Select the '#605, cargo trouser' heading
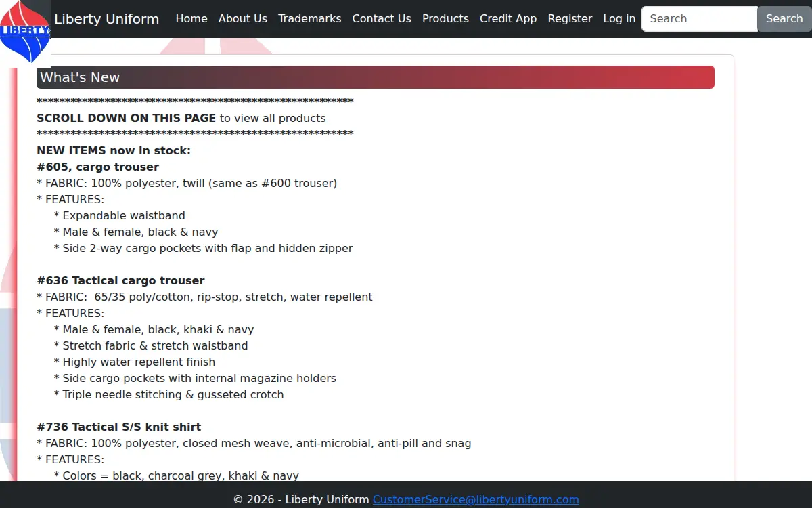812x508 pixels. pos(98,167)
